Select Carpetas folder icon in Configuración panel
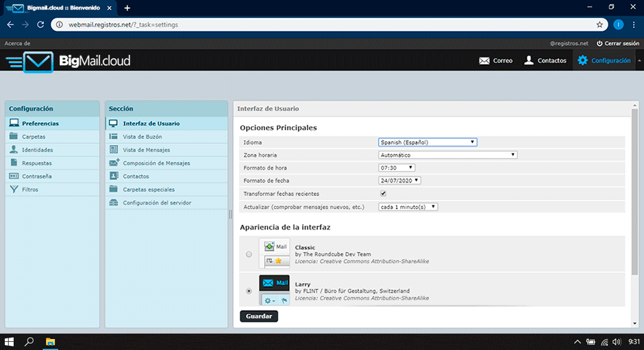 coord(14,137)
